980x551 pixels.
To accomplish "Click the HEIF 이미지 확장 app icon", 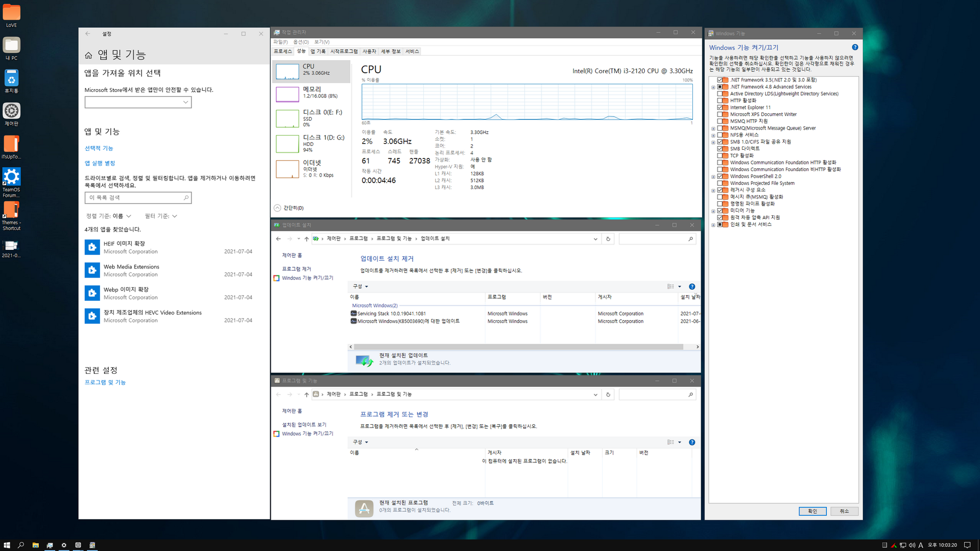I will point(92,247).
